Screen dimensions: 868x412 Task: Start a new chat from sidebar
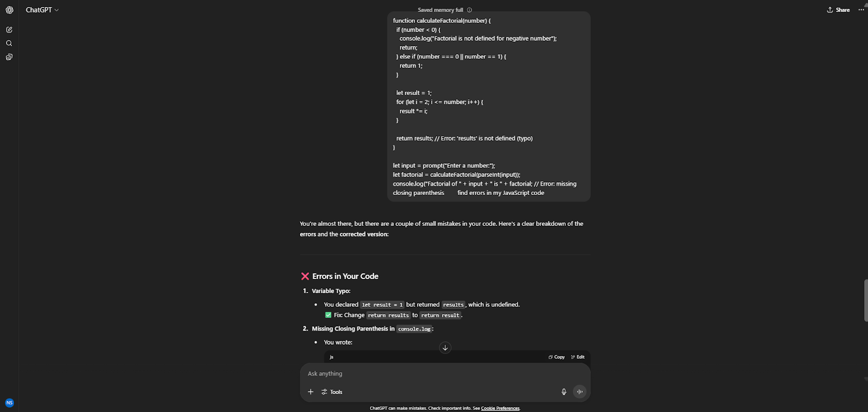pos(9,30)
